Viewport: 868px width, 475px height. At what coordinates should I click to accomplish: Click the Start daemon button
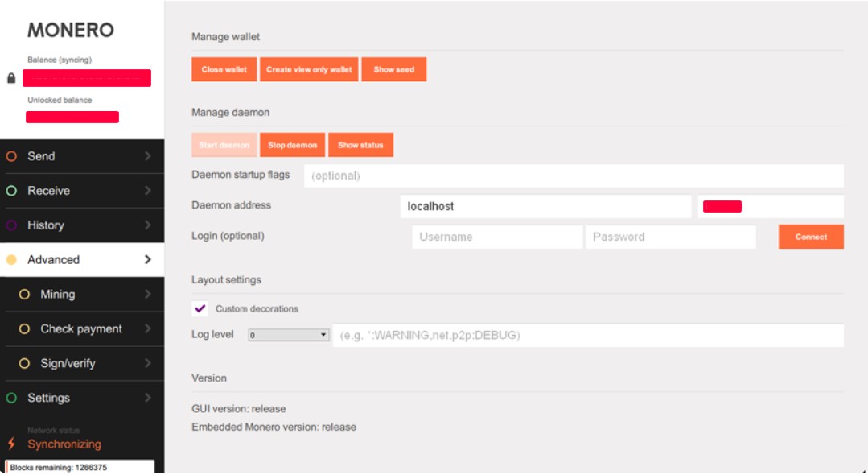(x=224, y=145)
